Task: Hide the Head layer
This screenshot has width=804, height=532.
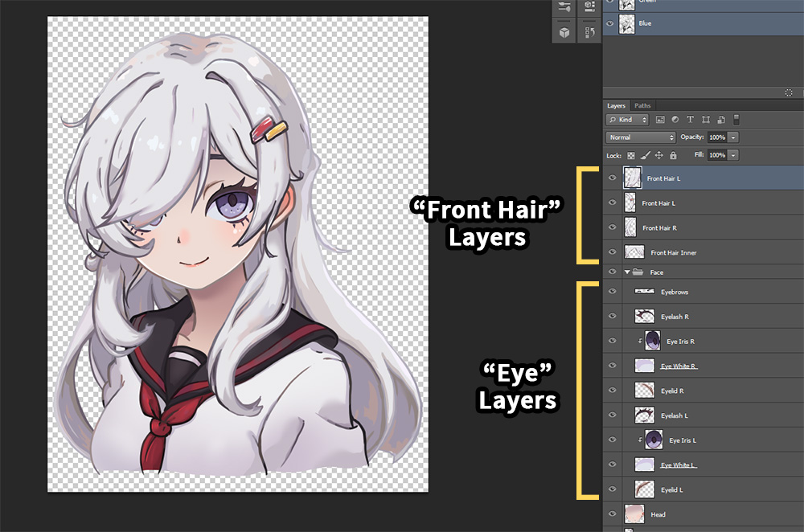Action: point(612,514)
